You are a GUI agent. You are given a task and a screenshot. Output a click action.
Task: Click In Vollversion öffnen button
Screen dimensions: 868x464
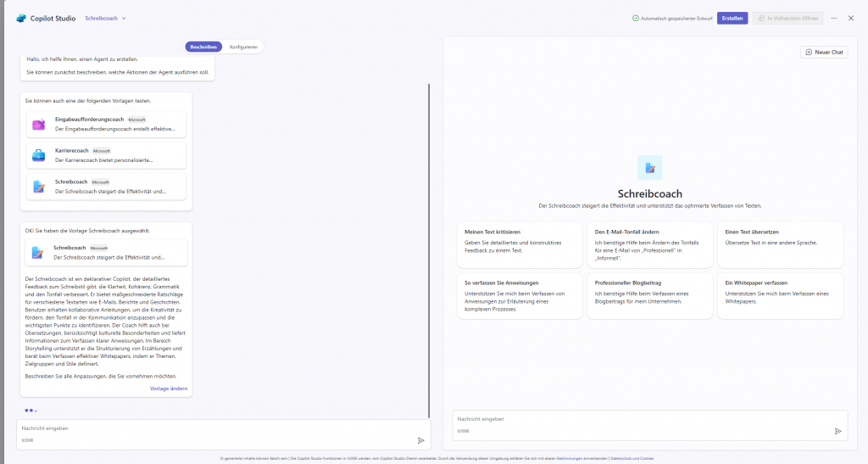(787, 19)
